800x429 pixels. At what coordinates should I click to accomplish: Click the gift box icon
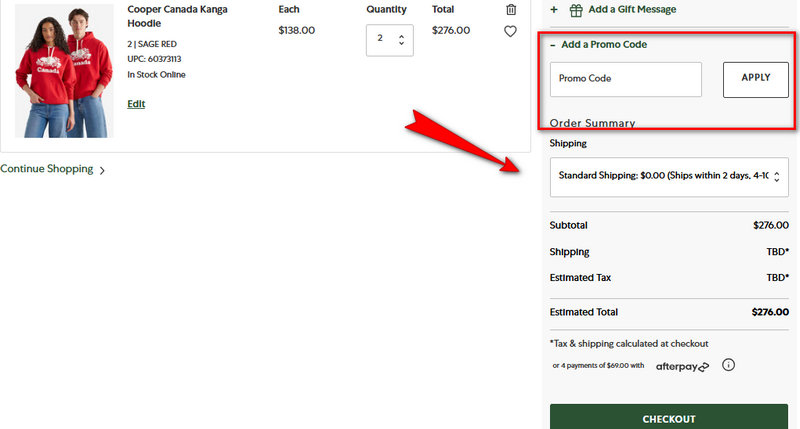pyautogui.click(x=575, y=10)
